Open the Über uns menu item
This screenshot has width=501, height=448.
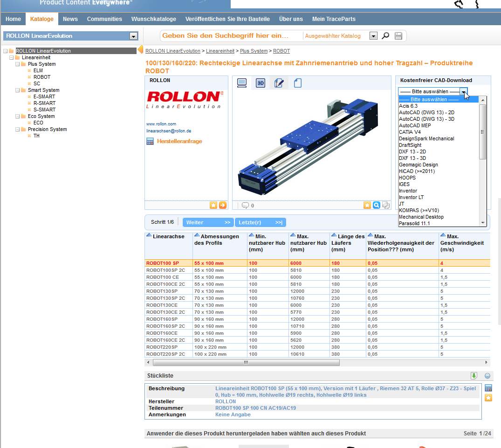pos(291,19)
